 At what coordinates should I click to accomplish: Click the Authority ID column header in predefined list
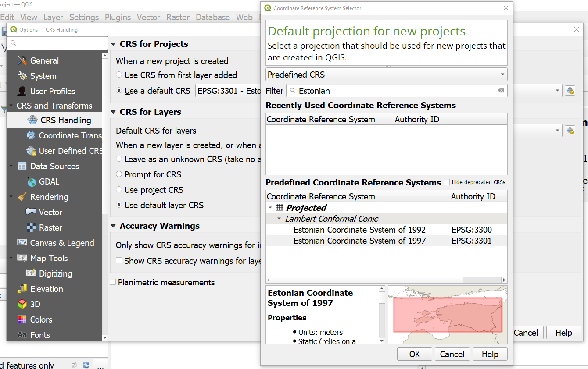(x=478, y=196)
